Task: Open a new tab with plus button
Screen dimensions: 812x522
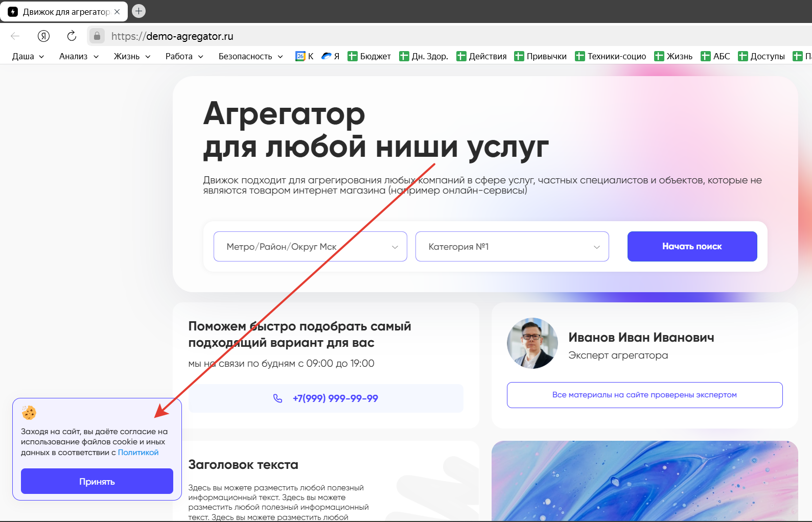Action: (138, 11)
